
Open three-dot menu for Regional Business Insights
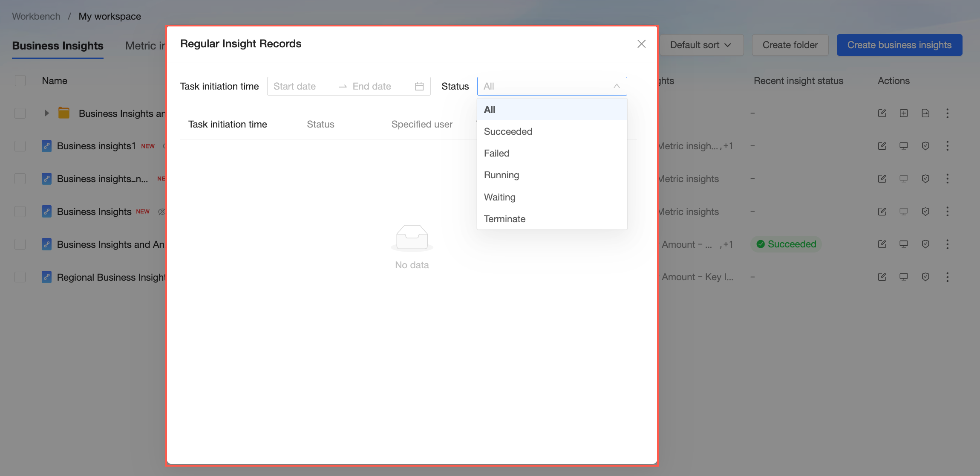[947, 277]
